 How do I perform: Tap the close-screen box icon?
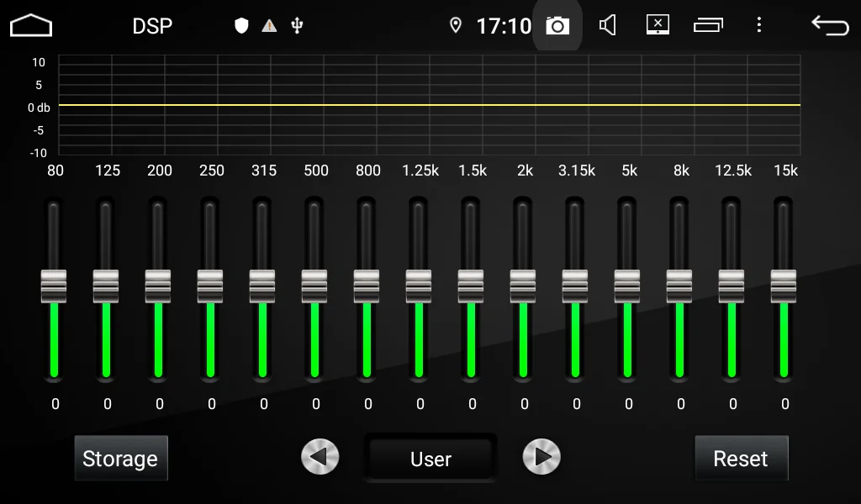[x=658, y=25]
